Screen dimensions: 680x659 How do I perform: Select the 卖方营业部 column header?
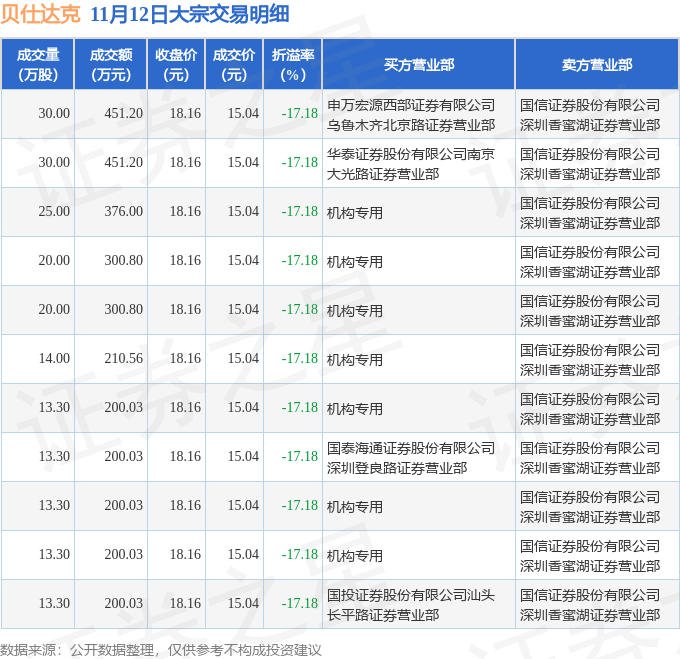click(x=597, y=65)
